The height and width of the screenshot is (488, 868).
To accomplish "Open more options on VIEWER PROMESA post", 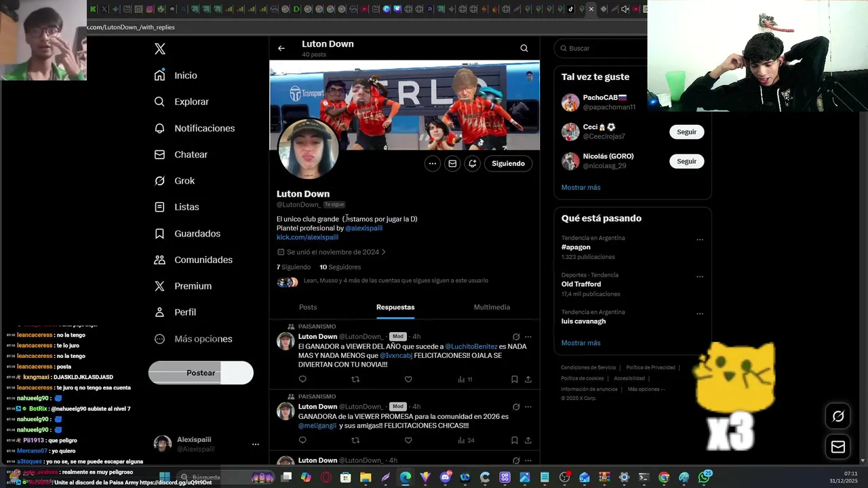I will (x=528, y=407).
